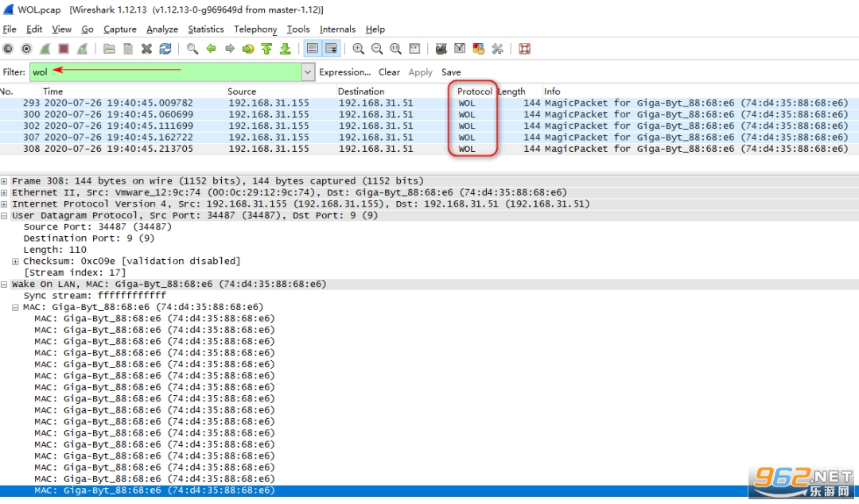Collapse the User Datagram Protocol section

5,215
